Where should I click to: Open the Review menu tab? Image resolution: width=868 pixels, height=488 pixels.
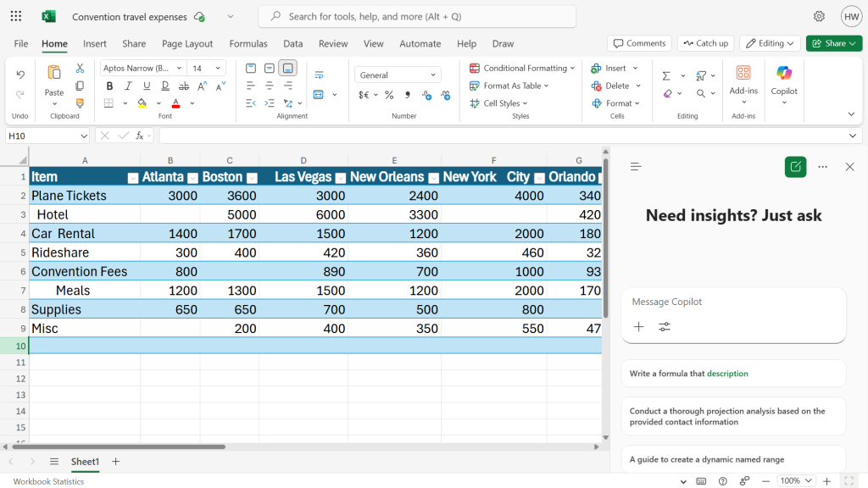pos(332,43)
